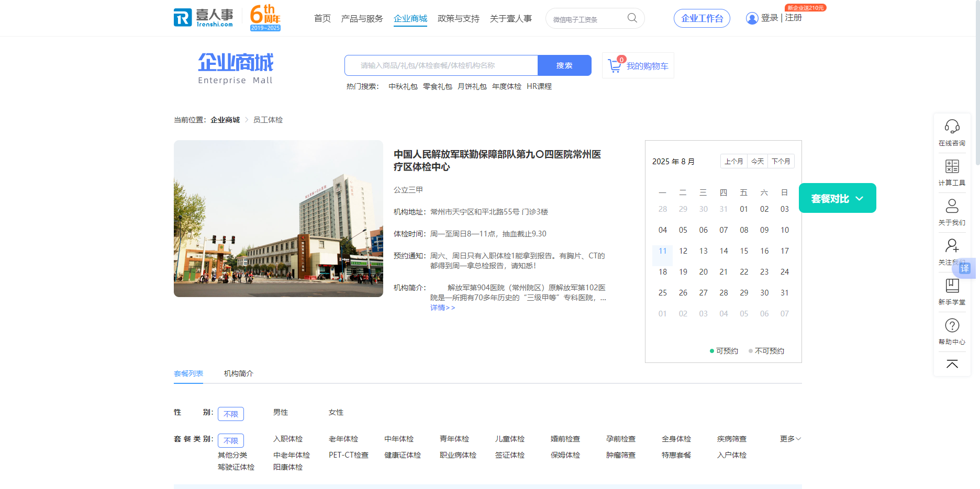Image resolution: width=980 pixels, height=489 pixels.
Task: Click hot search 年度体检
Action: (x=507, y=86)
